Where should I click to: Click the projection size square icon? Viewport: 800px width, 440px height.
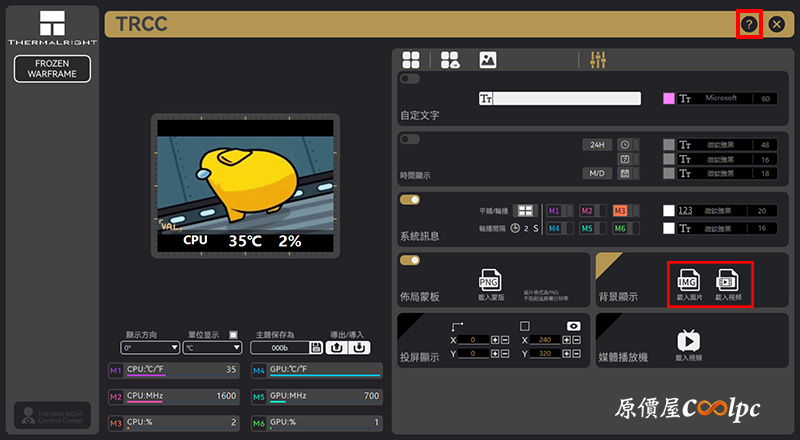point(524,326)
